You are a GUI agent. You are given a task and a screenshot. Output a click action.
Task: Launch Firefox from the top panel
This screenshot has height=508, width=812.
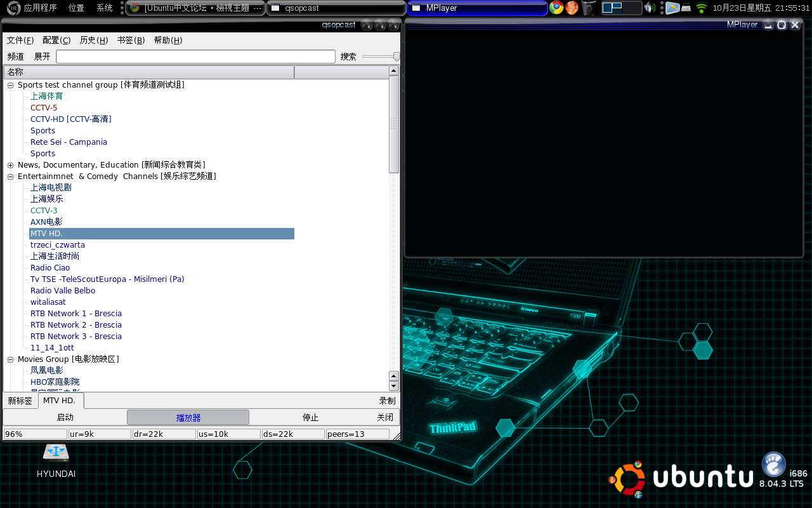tap(572, 8)
